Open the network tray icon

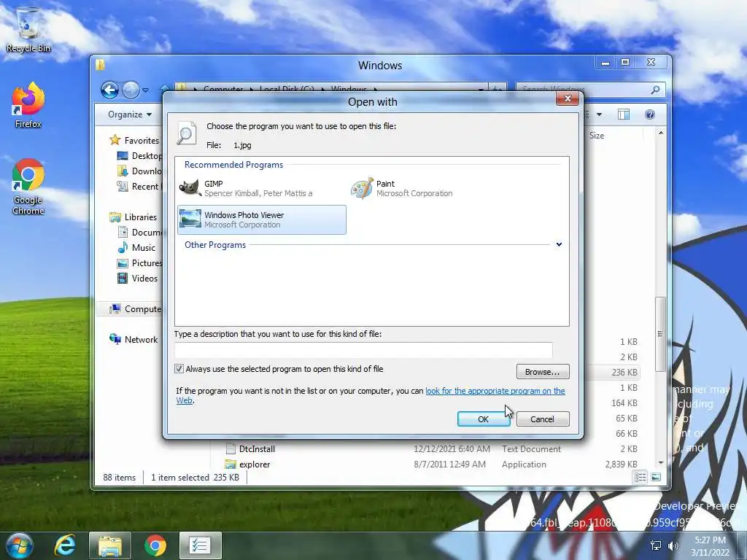point(656,545)
